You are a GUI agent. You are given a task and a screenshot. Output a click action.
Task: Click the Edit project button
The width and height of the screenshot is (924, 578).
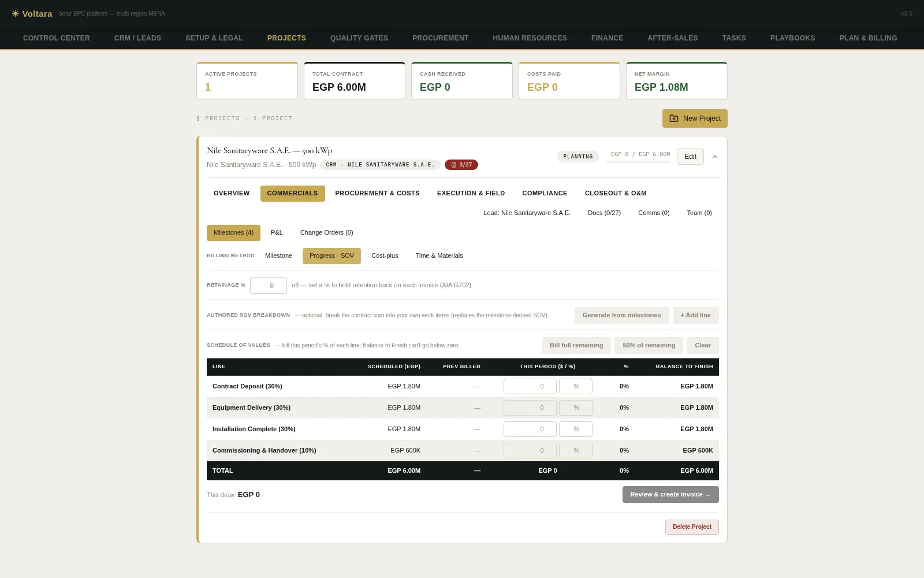(690, 157)
